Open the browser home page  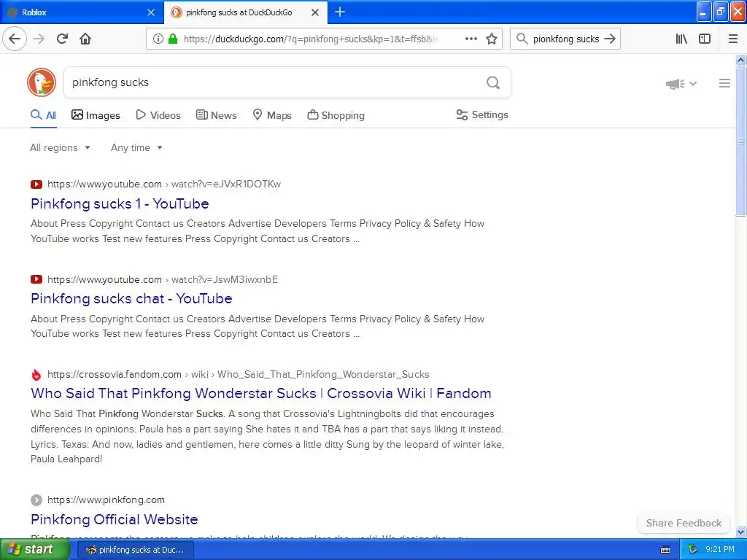[85, 39]
